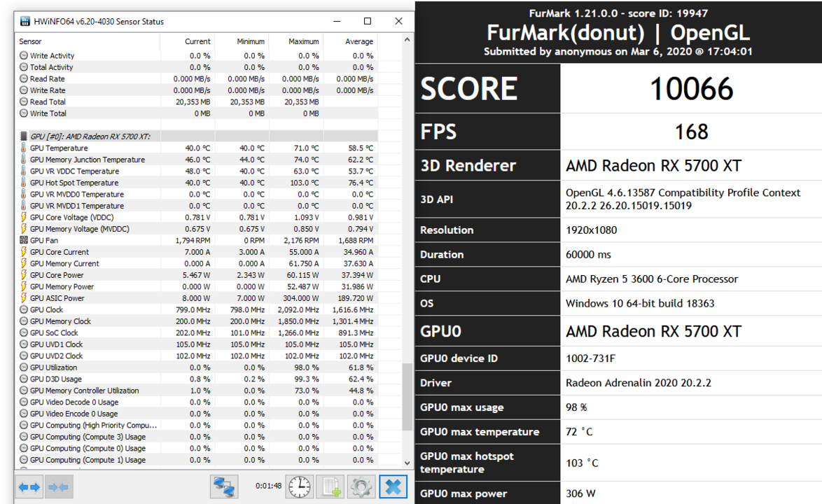Click the Write Activity circle icon
822x504 pixels.
[x=24, y=55]
